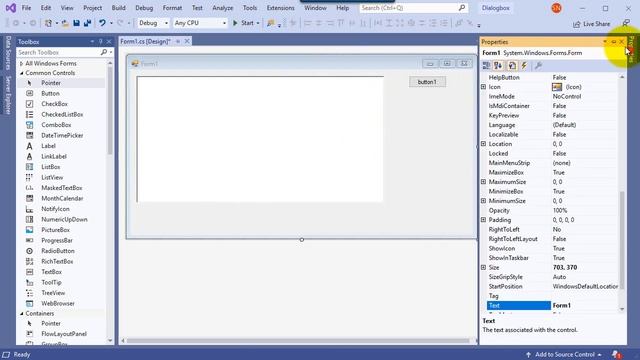Click the Send Feedback icon beside Live Share
The width and height of the screenshot is (640, 360).
[x=626, y=24]
